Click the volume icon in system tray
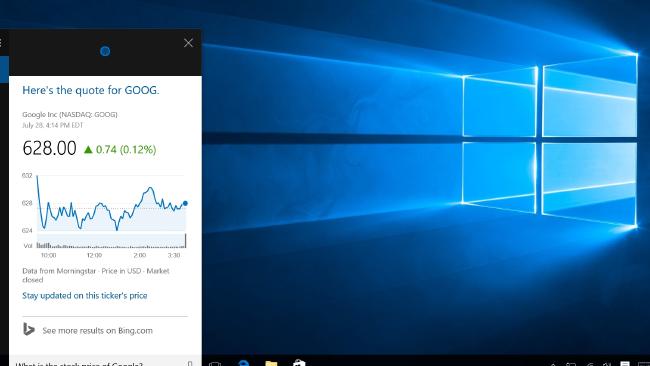Viewport: 650px width, 366px height. pyautogui.click(x=607, y=364)
